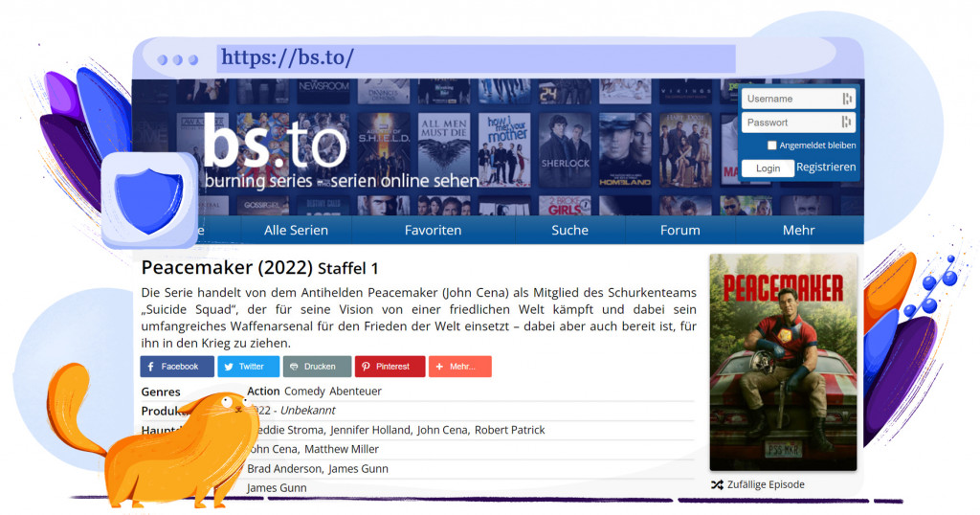Open the Forum menu item
The width and height of the screenshot is (980, 515).
click(680, 230)
